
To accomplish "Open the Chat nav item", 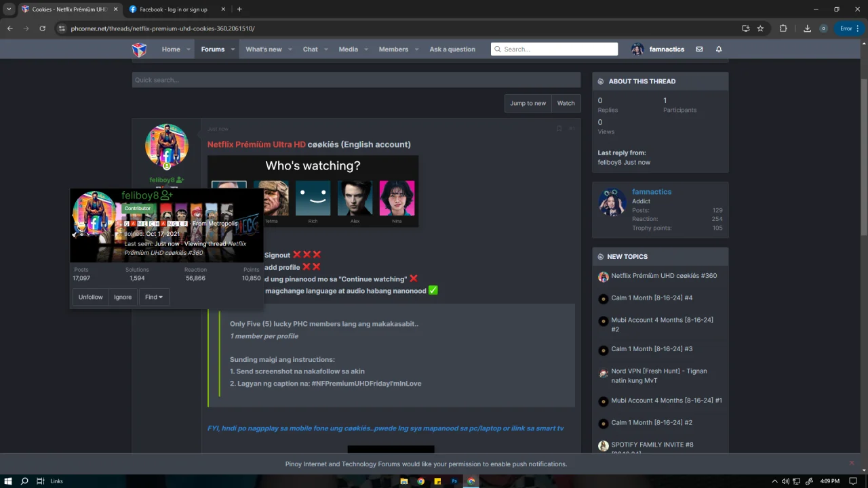I will click(x=310, y=49).
